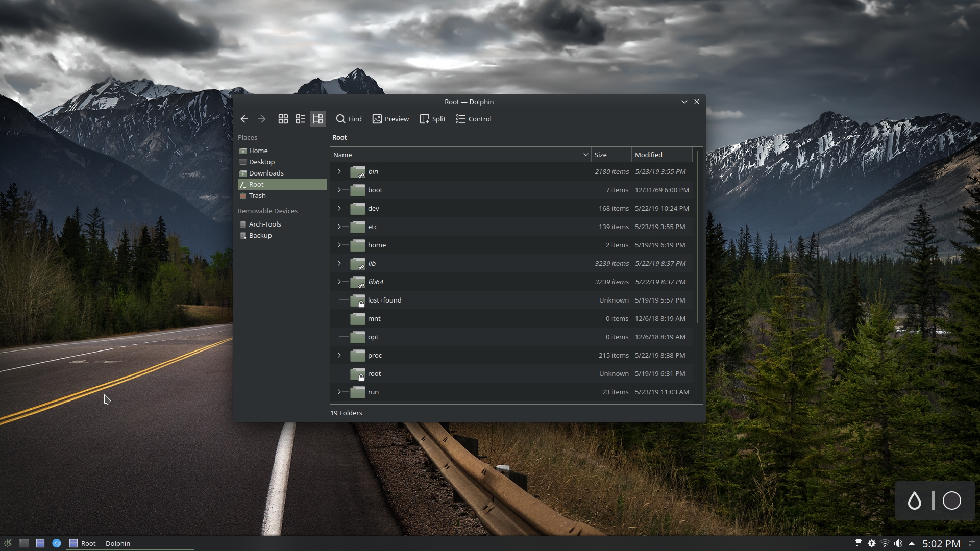Screen dimensions: 980x551
Task: Select the boot folder icon
Action: pos(358,190)
